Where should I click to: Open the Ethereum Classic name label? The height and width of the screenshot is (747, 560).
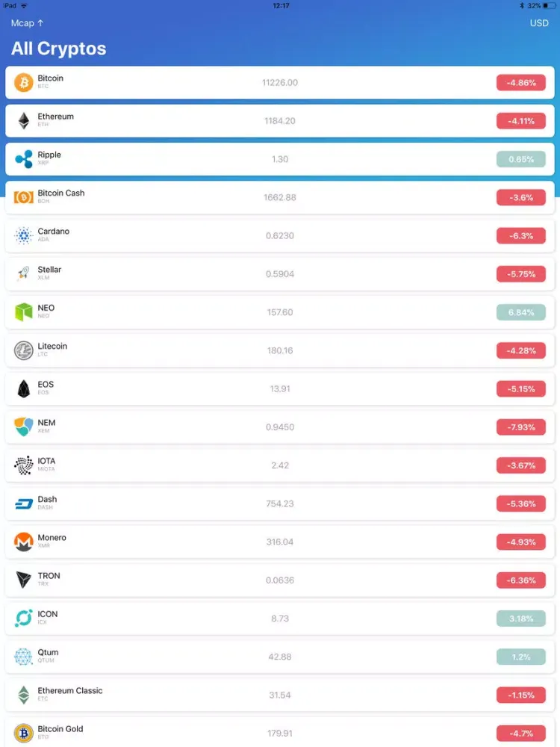tap(70, 691)
